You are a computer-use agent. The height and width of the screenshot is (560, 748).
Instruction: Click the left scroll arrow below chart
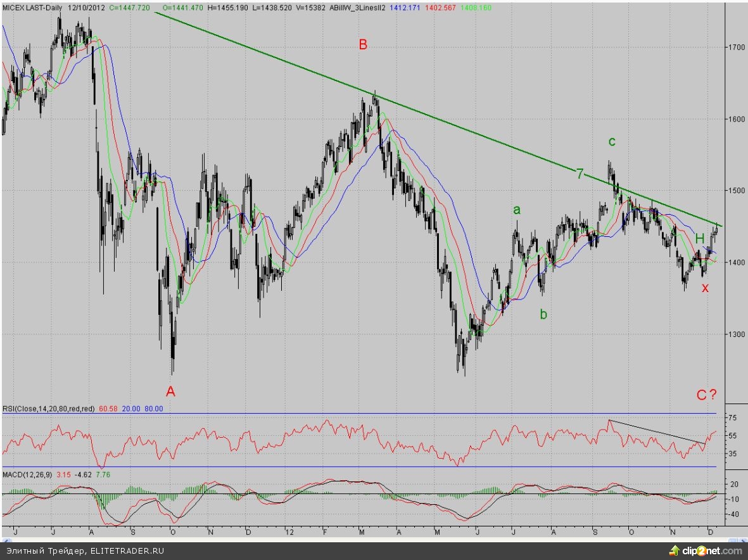point(6,539)
